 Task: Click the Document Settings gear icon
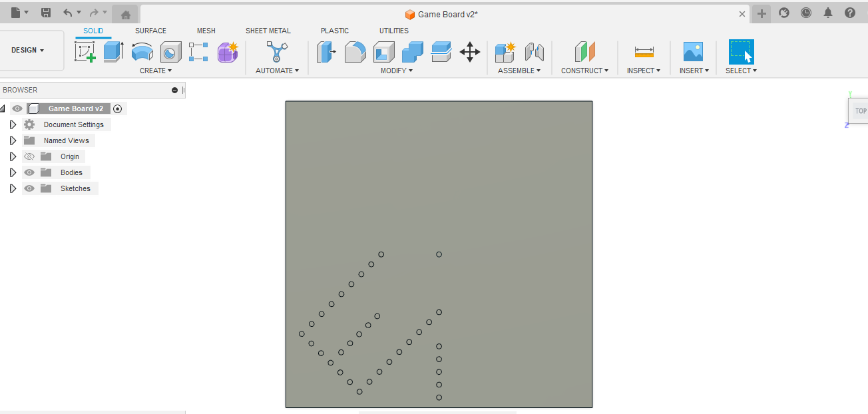point(29,124)
